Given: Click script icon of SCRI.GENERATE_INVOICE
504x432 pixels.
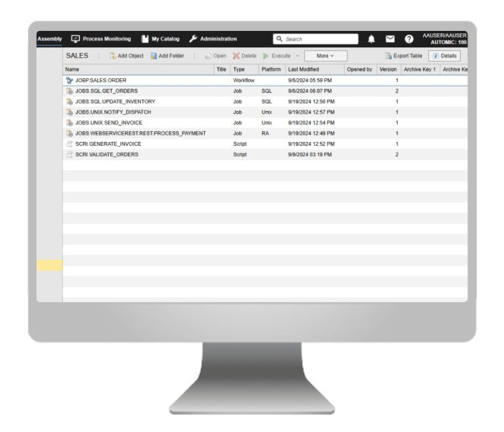Looking at the screenshot, I should 70,144.
